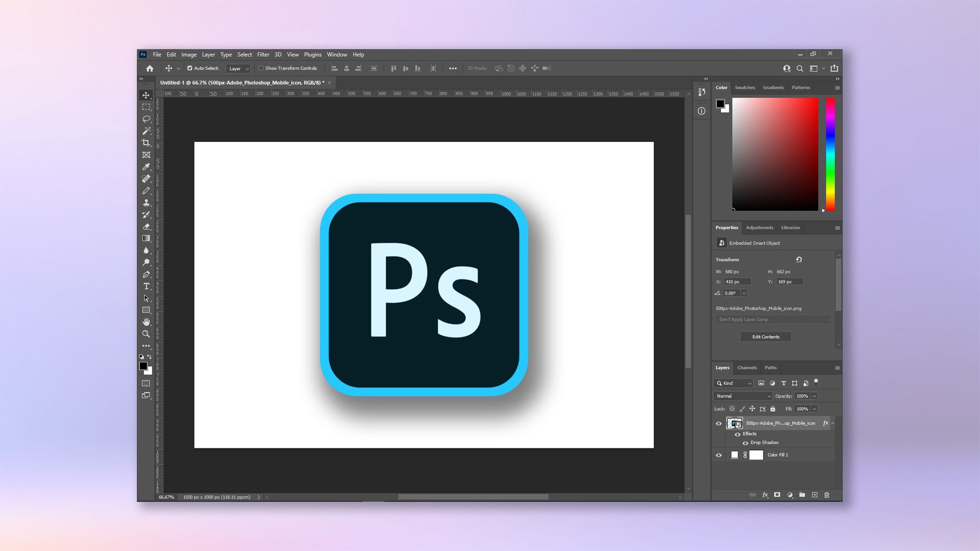Image resolution: width=980 pixels, height=551 pixels.
Task: Click the Edit Contents button
Action: pyautogui.click(x=766, y=337)
